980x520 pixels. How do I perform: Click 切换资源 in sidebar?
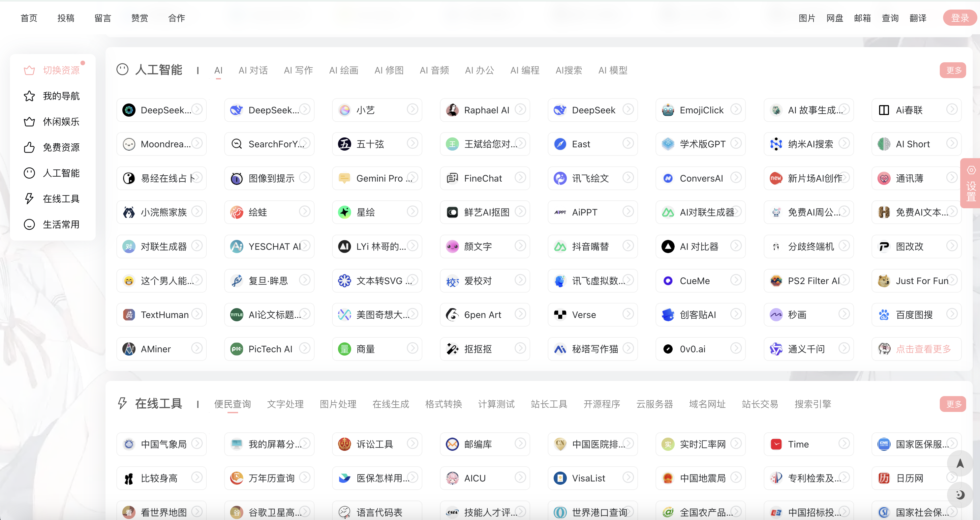(52, 70)
